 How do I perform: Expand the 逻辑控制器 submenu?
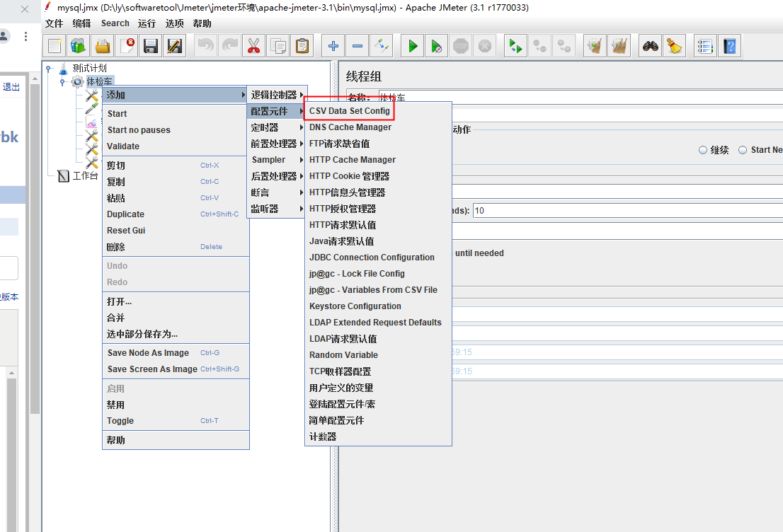pos(277,95)
